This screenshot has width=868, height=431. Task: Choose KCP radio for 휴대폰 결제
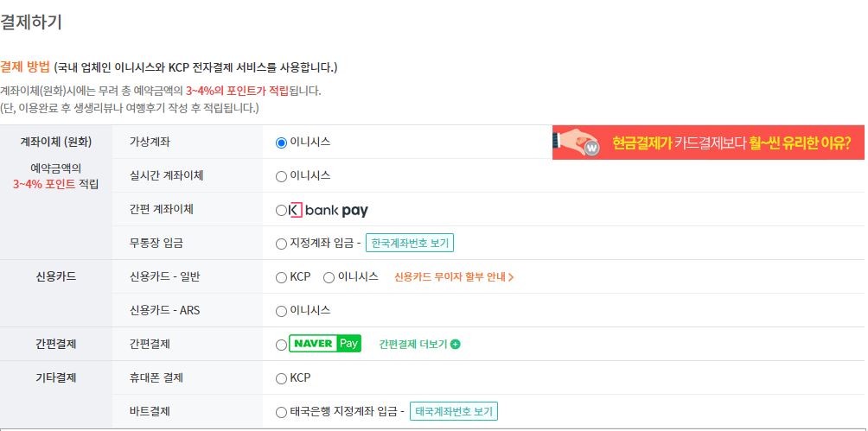281,379
